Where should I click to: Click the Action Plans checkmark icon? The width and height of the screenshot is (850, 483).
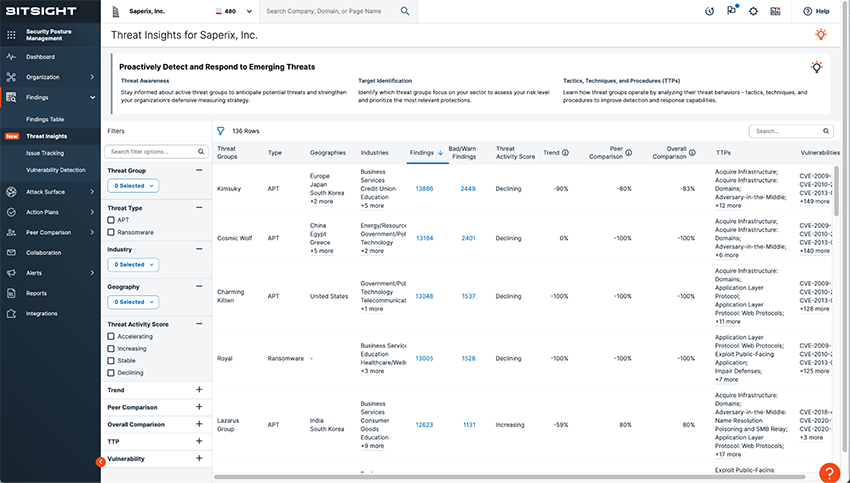11,212
